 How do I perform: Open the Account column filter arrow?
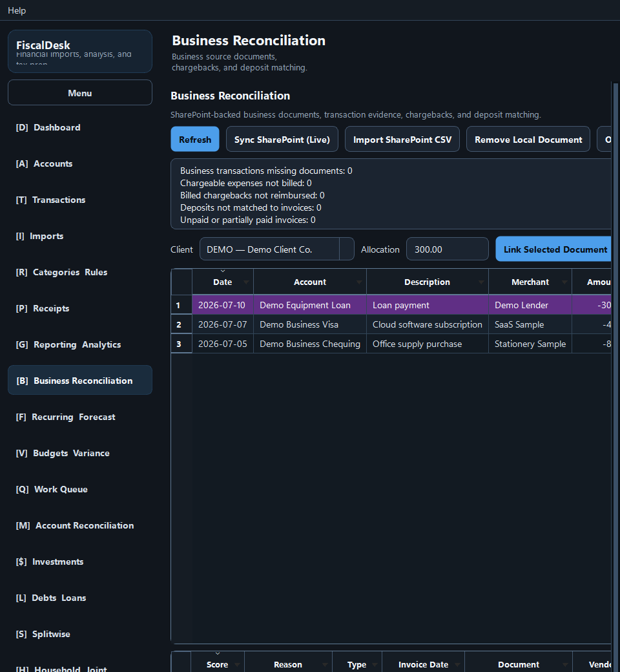(360, 282)
